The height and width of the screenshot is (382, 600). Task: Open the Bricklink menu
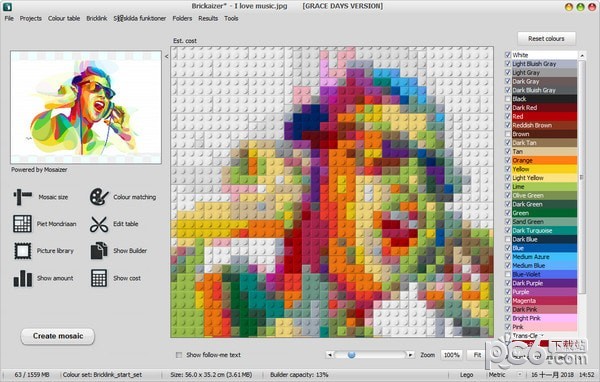(96, 18)
